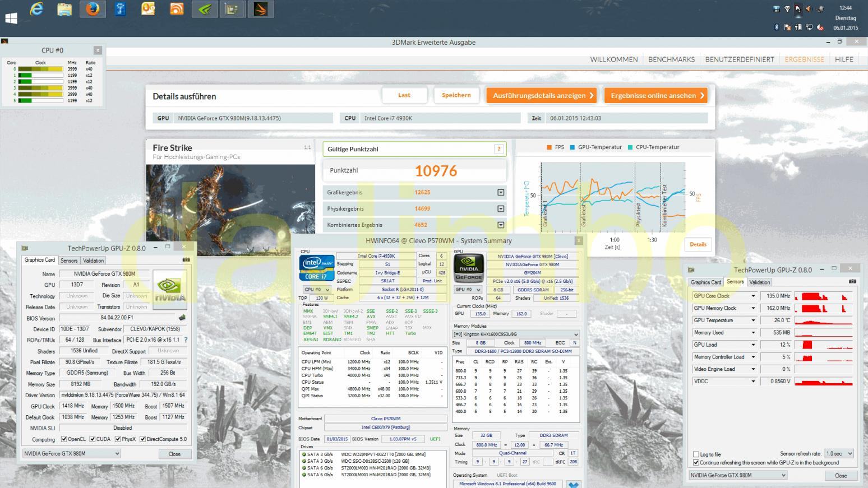Switch to Sensors tab in left GPU-Z window
This screenshot has width=868, height=488.
point(69,261)
